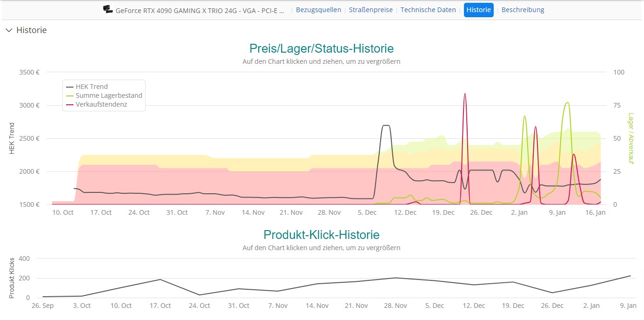Click the Produkt-Klick-Historie chart title
This screenshot has height=320, width=644.
(x=321, y=234)
